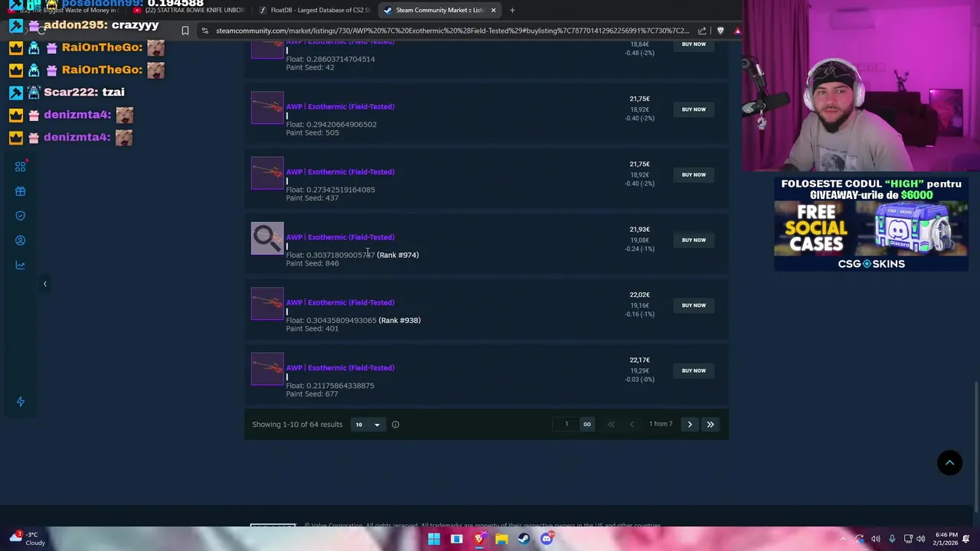Open the gift box icon in left sidebar
980x551 pixels.
click(21, 191)
